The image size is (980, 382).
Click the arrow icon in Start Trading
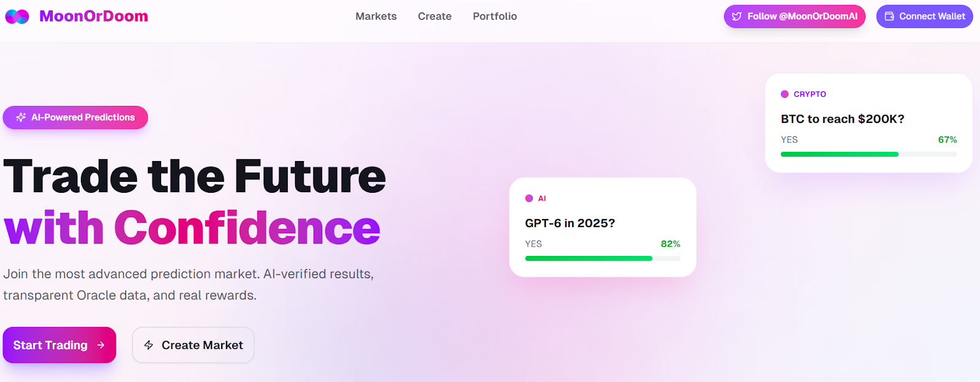[101, 345]
